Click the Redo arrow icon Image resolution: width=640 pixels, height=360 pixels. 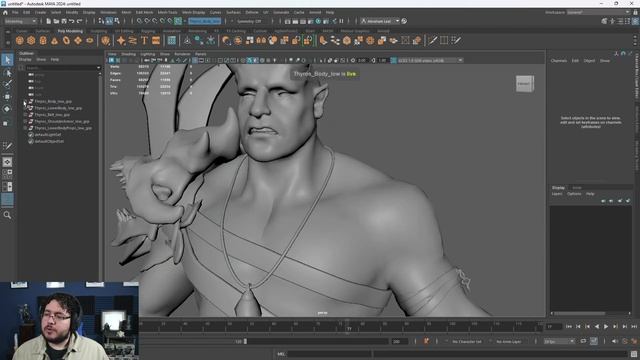tap(80, 21)
